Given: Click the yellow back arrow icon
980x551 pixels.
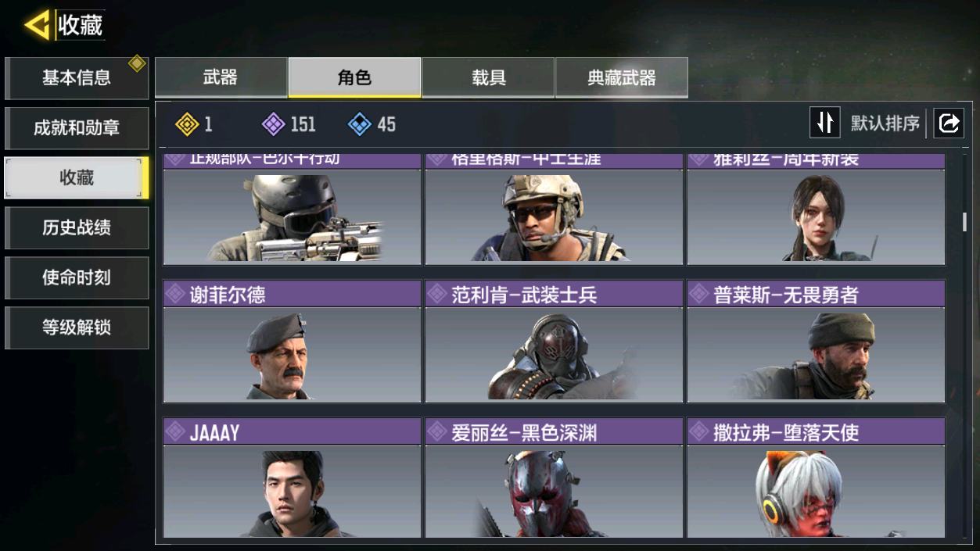Looking at the screenshot, I should pyautogui.click(x=37, y=25).
